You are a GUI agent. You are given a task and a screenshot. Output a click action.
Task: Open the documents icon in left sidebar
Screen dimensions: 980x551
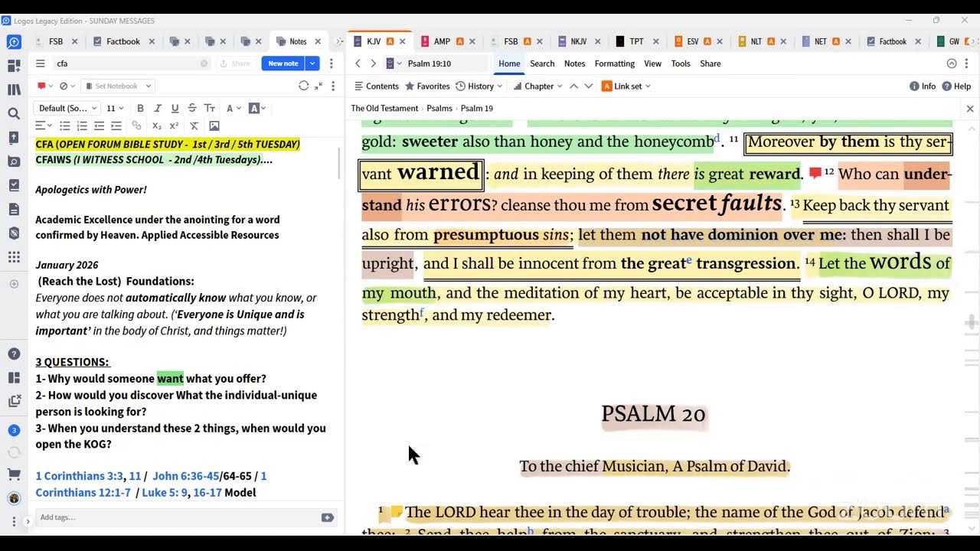[x=14, y=209]
